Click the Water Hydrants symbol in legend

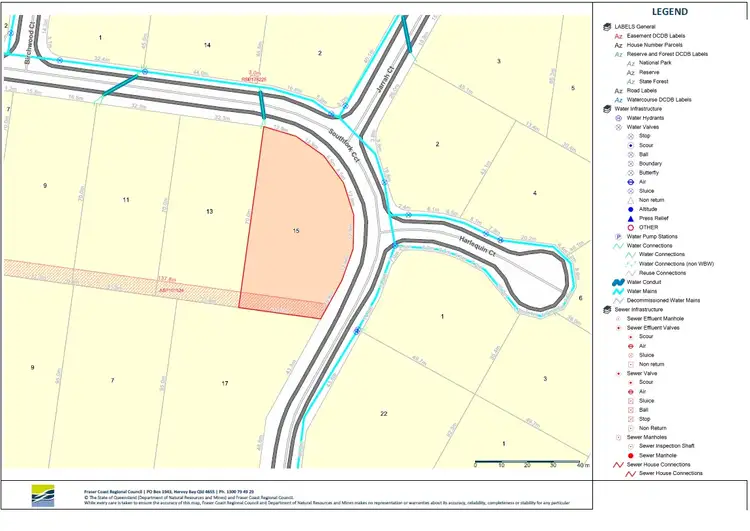point(618,117)
